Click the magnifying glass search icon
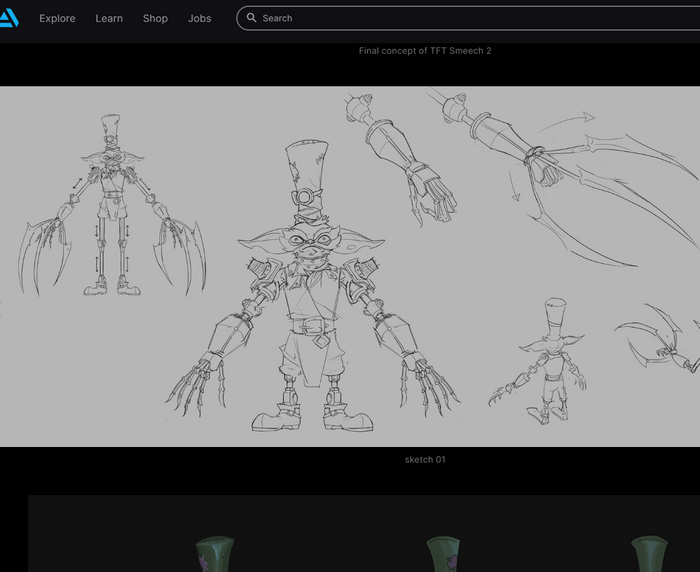Screen dimensions: 700x572 pyautogui.click(x=252, y=18)
